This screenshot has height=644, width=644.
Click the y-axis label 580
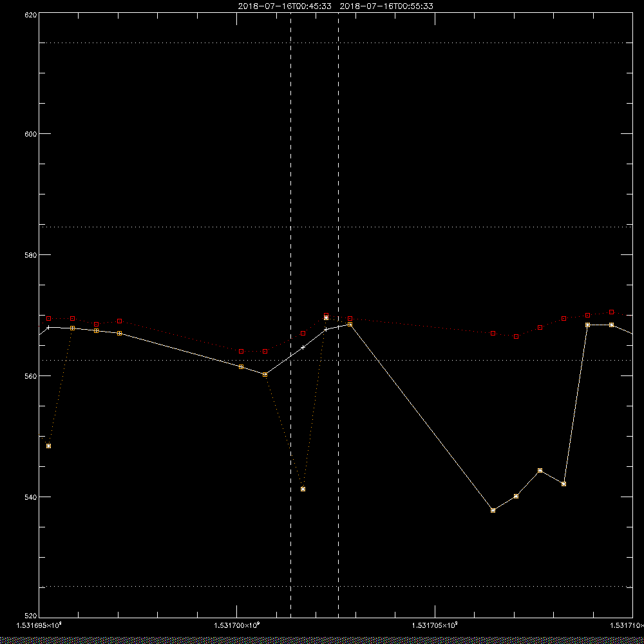31,254
